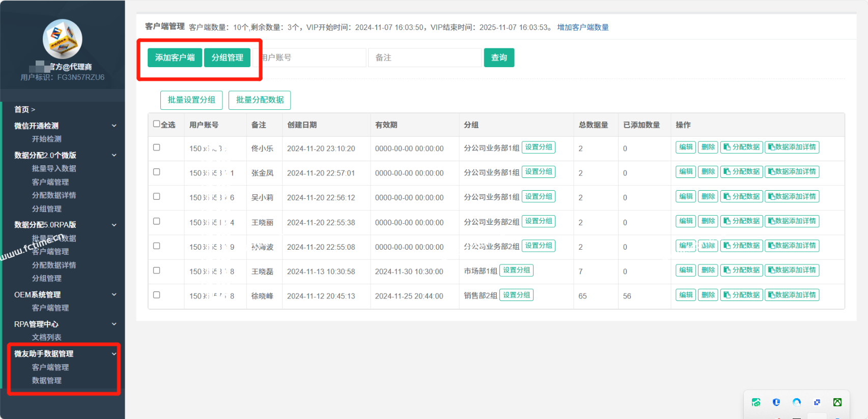Click 分配数据 in the 佟小乐 row
The image size is (868, 419).
point(742,147)
